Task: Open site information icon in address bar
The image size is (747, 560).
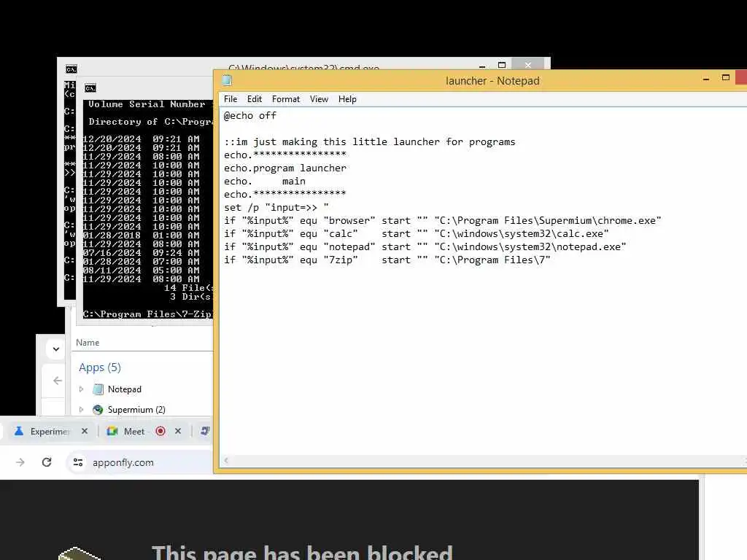Action: [x=78, y=462]
